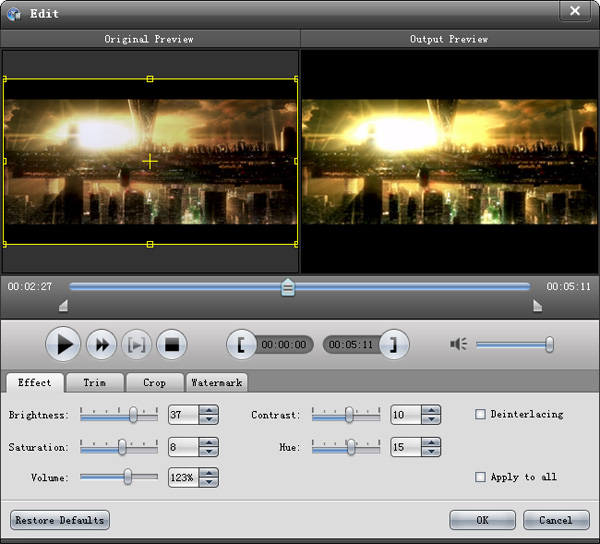Set trim end with right bracket button
This screenshot has width=600, height=544.
(394, 345)
